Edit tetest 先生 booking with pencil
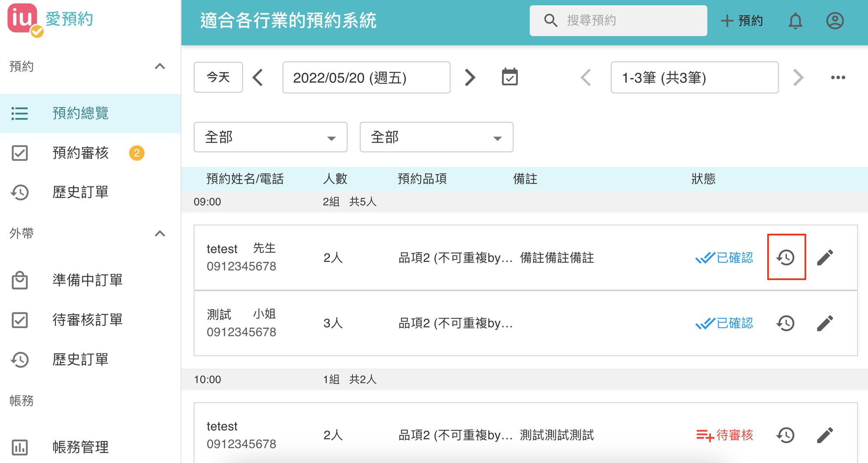Viewport: 868px width, 463px height. 825,258
